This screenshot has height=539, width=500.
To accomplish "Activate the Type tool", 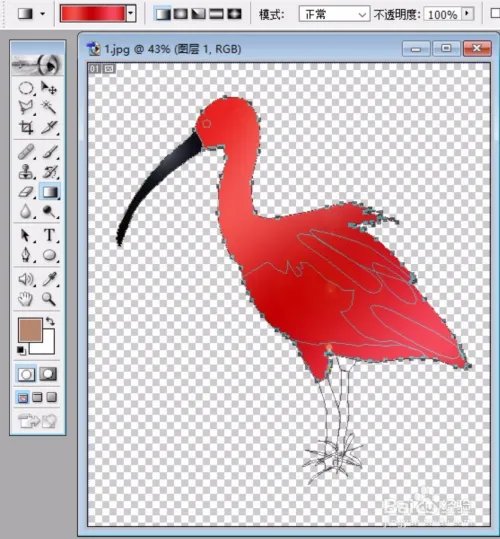I will pos(49,235).
